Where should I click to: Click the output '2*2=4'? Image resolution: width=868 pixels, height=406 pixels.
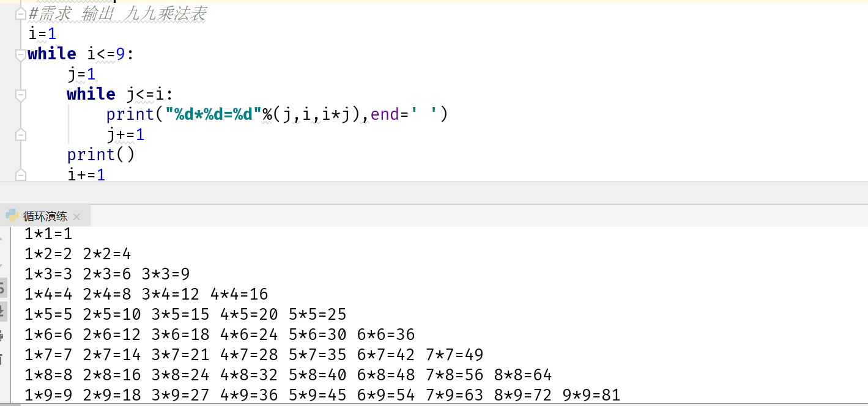[107, 254]
